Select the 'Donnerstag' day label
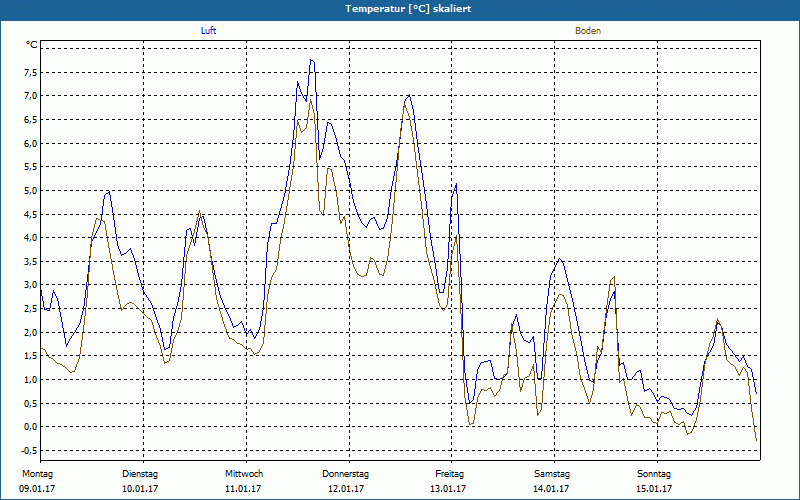800x500 pixels. pos(345,474)
